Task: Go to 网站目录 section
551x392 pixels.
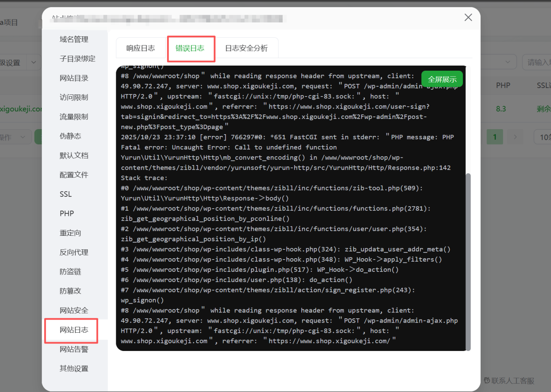Action: pyautogui.click(x=74, y=78)
